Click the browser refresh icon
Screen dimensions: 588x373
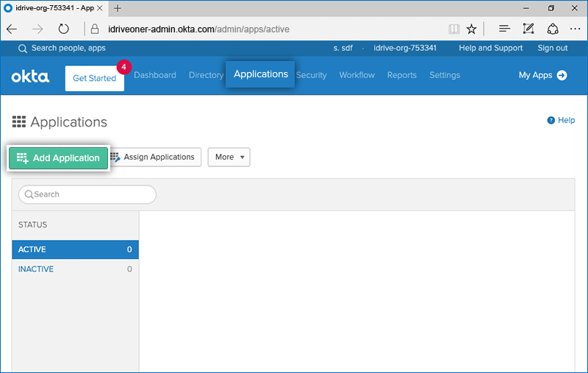tap(64, 29)
